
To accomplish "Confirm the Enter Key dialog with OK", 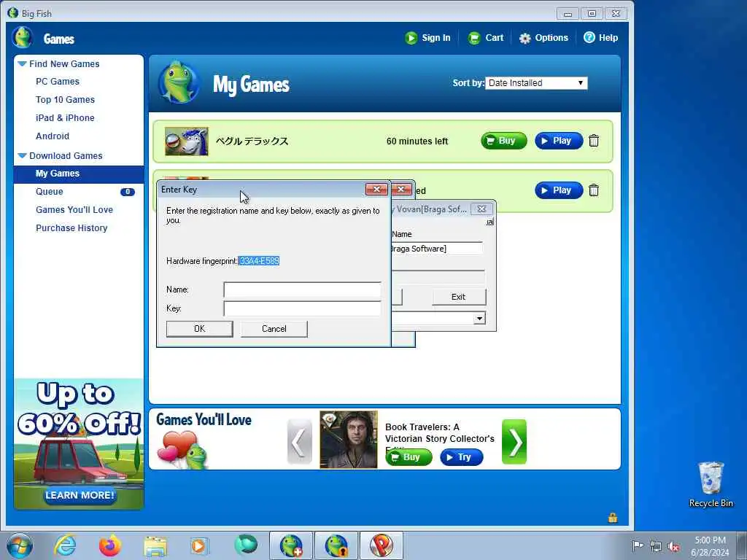I will (200, 329).
